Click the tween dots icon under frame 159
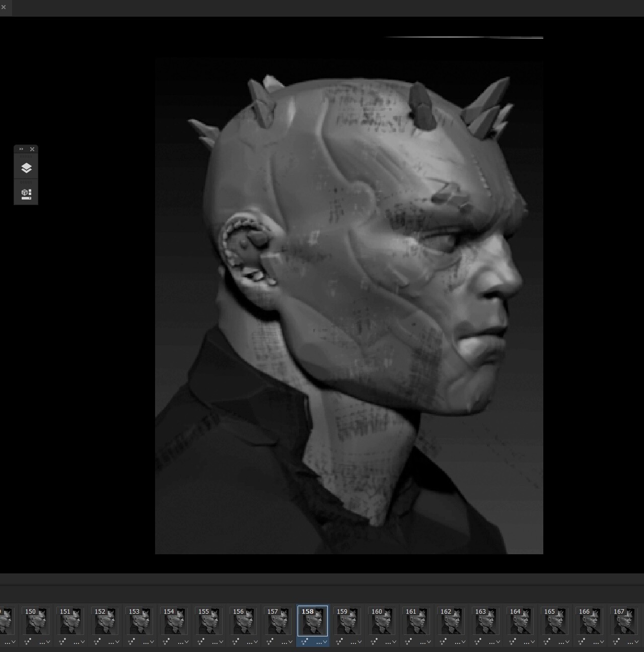The image size is (644, 652). (x=339, y=641)
